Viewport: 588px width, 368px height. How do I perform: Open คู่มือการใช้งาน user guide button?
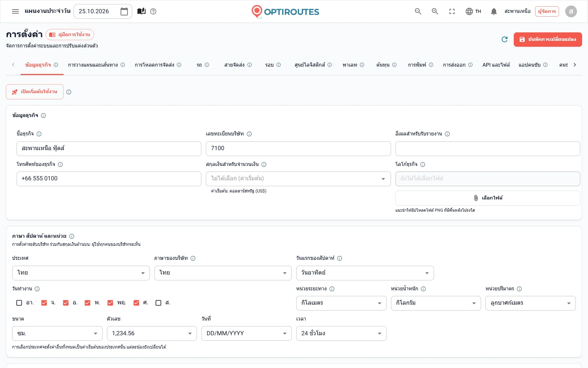pyautogui.click(x=70, y=35)
